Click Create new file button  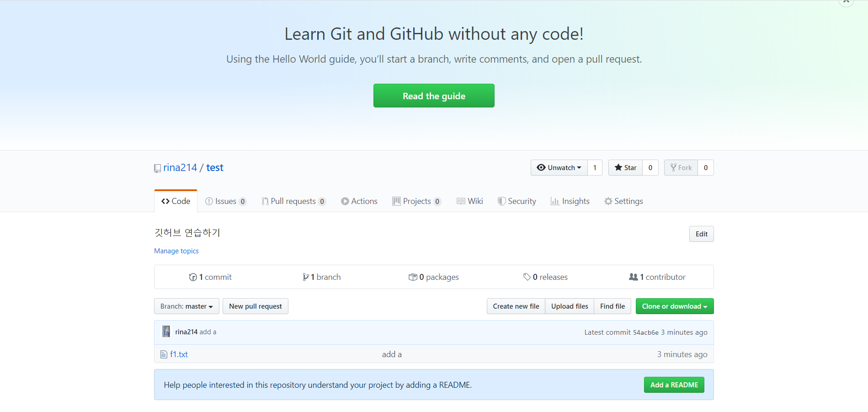(x=516, y=306)
